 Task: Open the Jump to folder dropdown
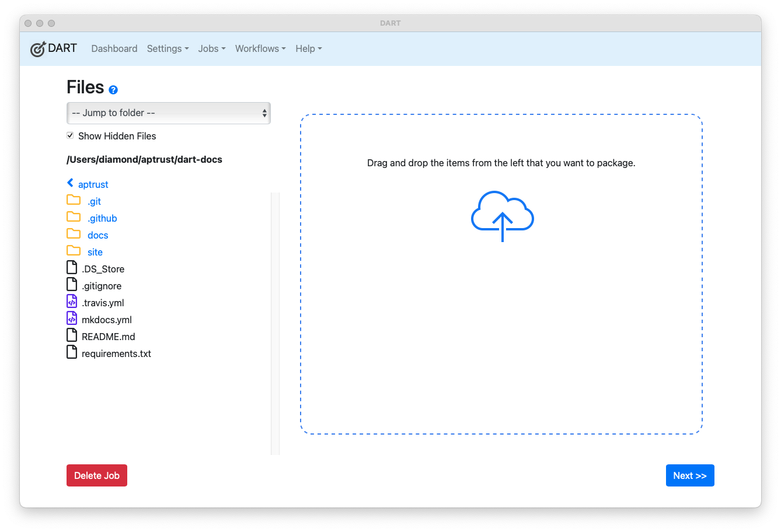(168, 113)
